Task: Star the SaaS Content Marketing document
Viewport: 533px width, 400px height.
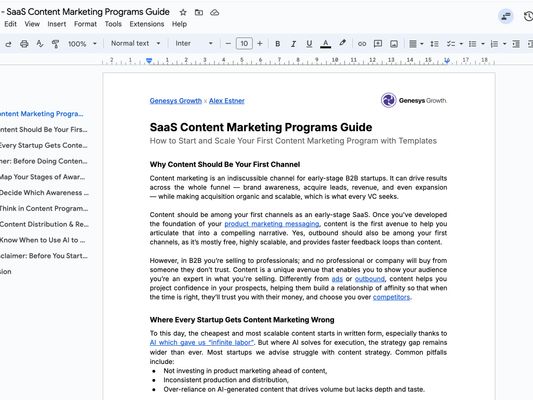Action: click(183, 13)
